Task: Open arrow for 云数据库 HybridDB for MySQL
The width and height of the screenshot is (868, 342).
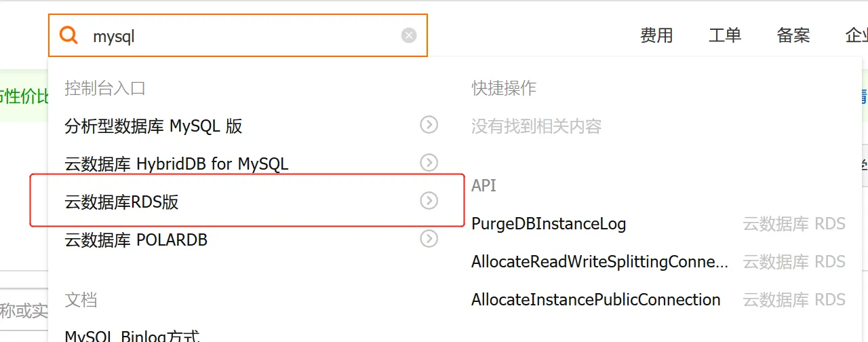Action: (429, 163)
